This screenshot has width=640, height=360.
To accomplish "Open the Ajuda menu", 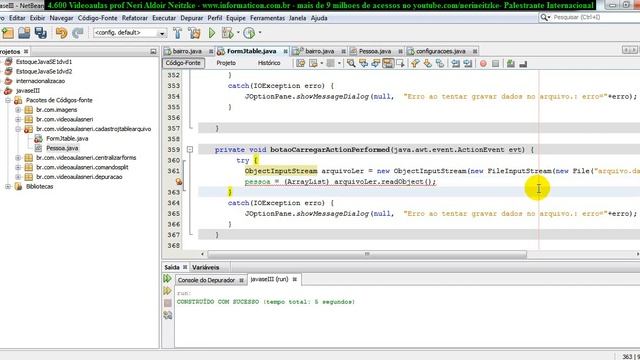I will coord(319,18).
